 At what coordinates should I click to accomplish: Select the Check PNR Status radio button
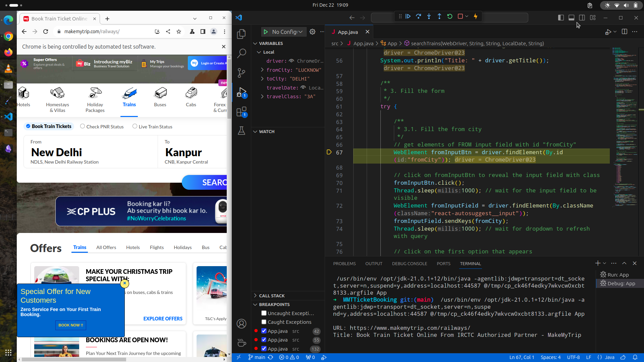(83, 126)
